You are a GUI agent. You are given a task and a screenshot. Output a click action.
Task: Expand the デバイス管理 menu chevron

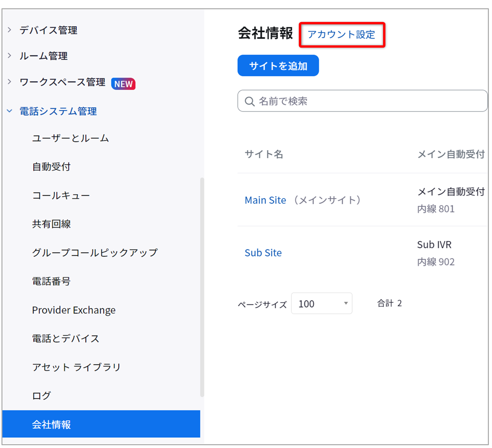pyautogui.click(x=9, y=30)
